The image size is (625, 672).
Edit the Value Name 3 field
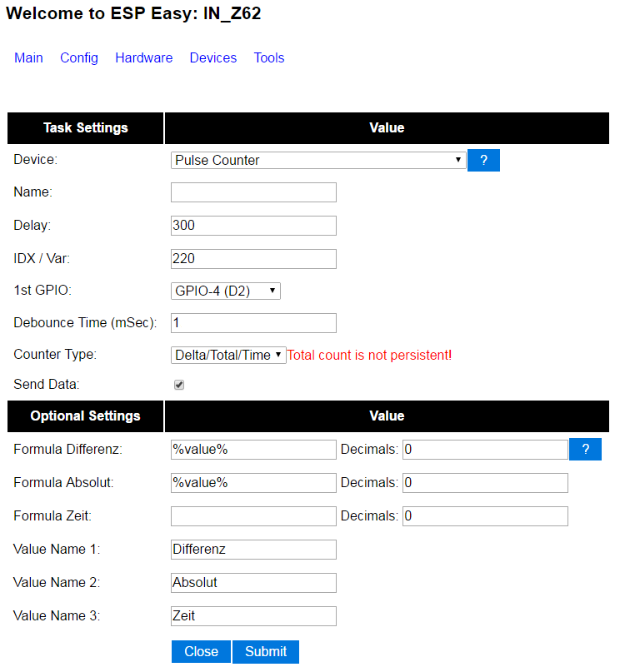pos(253,616)
